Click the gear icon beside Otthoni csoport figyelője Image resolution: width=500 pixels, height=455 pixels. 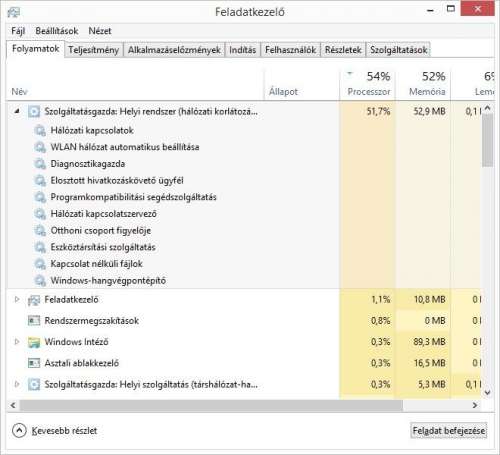40,231
